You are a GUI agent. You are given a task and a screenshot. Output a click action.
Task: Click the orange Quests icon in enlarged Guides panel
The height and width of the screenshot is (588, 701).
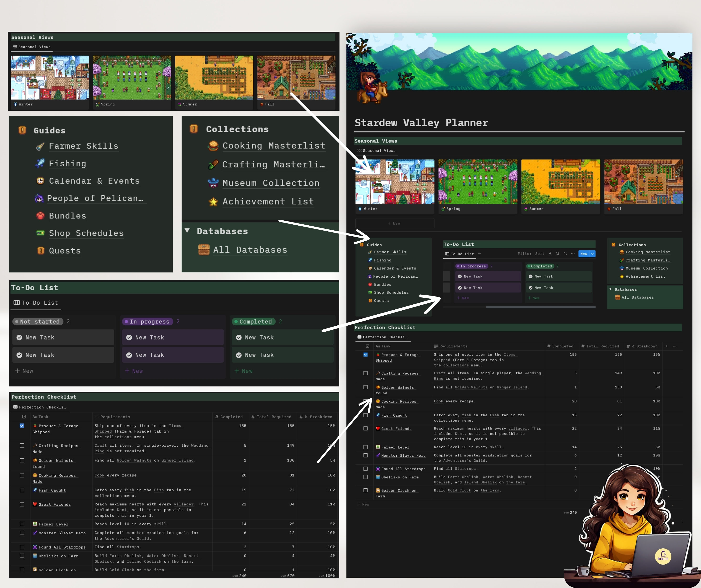[x=40, y=251]
